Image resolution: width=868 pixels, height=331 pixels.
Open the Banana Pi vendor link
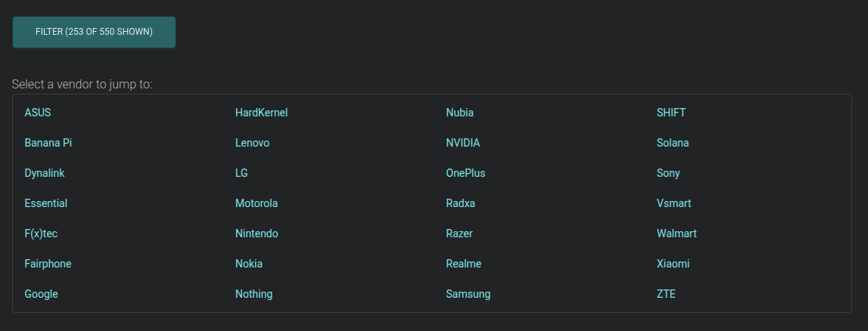point(48,143)
